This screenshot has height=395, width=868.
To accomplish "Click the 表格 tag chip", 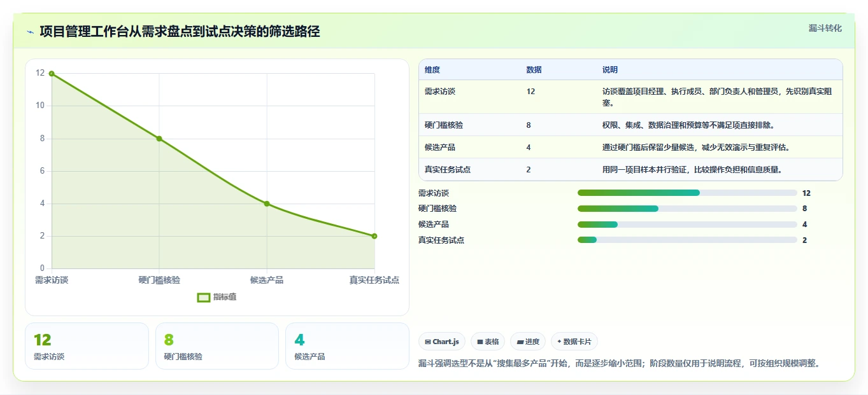I will tap(488, 342).
